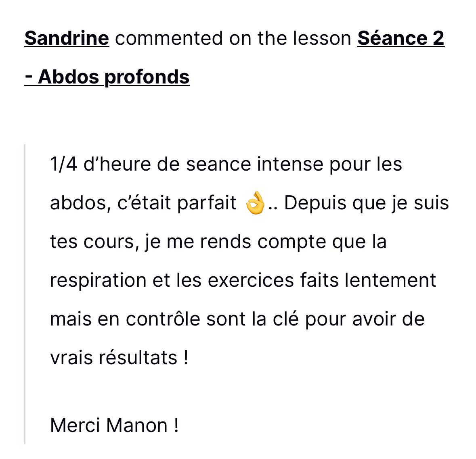Open Sandrine's profile link
Image resolution: width=476 pixels, height=459 pixels.
point(67,38)
